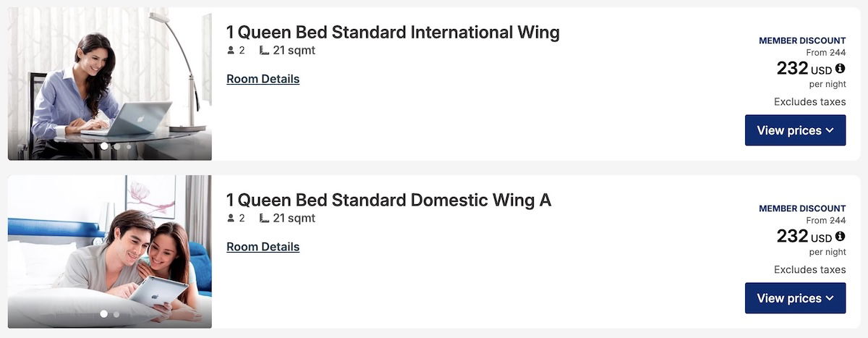Click the MEMBER DISCOUNT label on International Wing
Image resolution: width=868 pixels, height=338 pixels.
(801, 41)
